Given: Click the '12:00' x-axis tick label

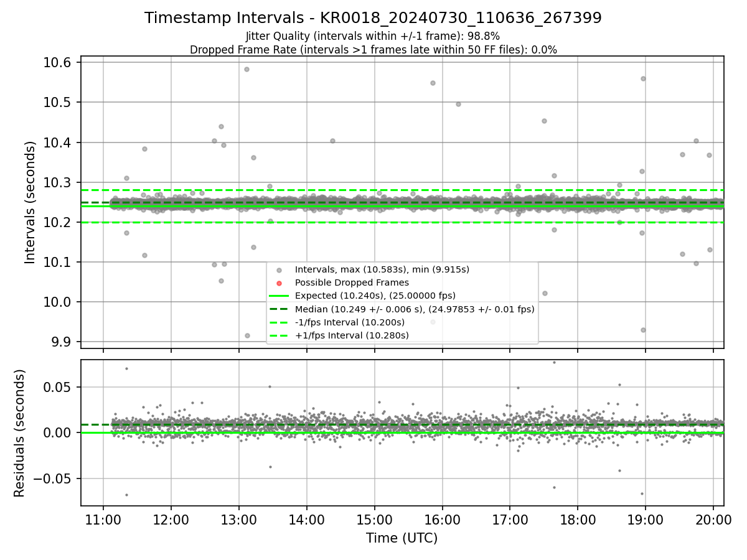Looking at the screenshot, I should tap(171, 520).
